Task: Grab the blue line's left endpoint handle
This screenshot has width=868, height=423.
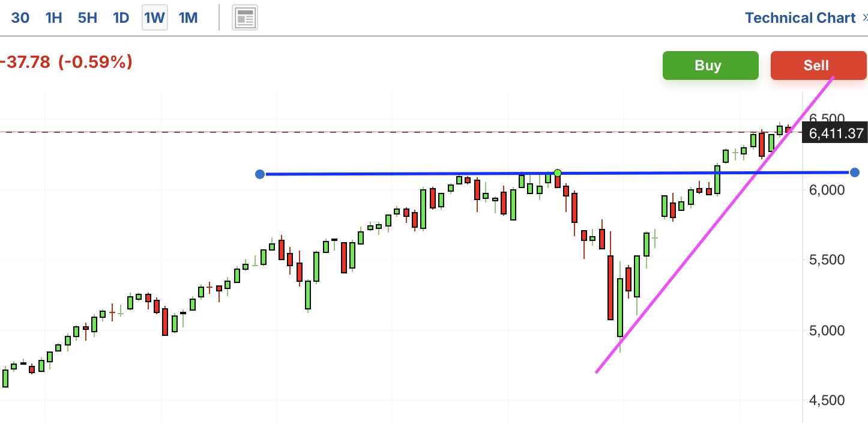Action: click(x=260, y=174)
